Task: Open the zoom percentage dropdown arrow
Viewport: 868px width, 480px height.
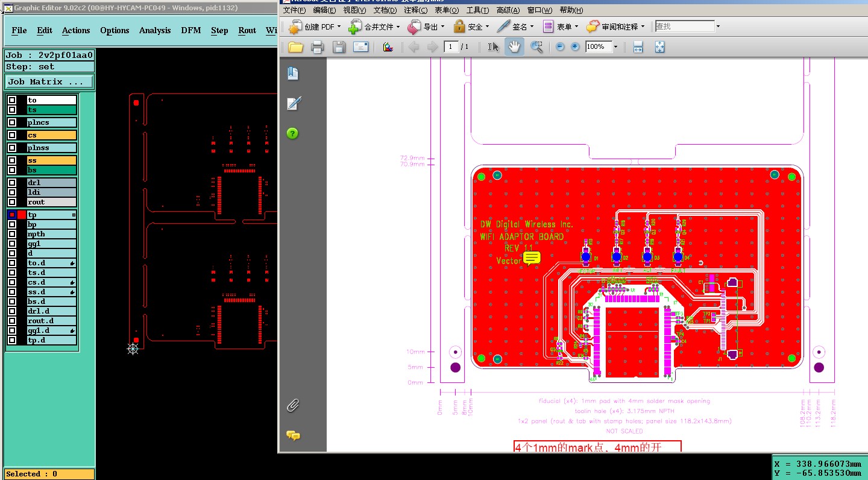Action: point(615,46)
